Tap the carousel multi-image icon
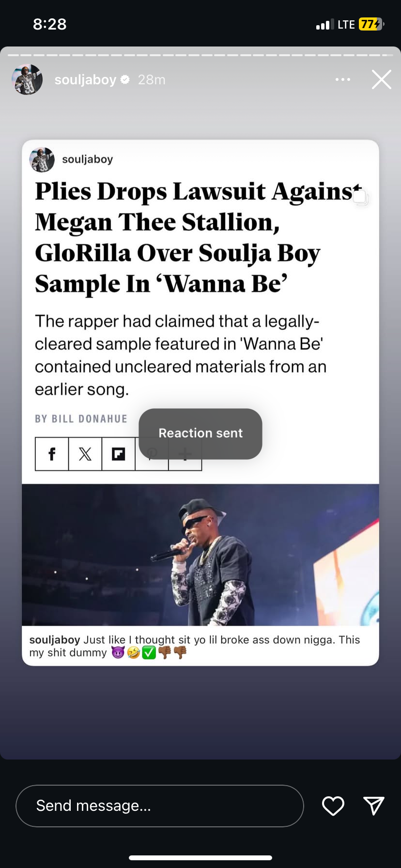This screenshot has height=868, width=401. [x=360, y=197]
